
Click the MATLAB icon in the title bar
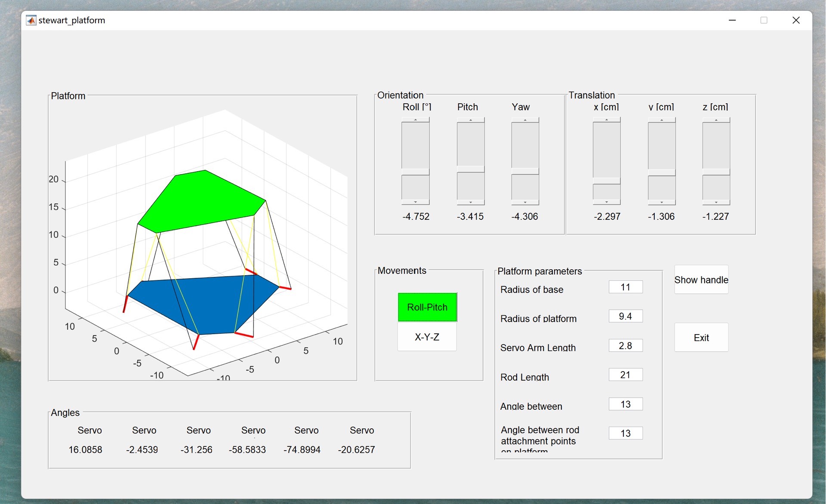[31, 20]
